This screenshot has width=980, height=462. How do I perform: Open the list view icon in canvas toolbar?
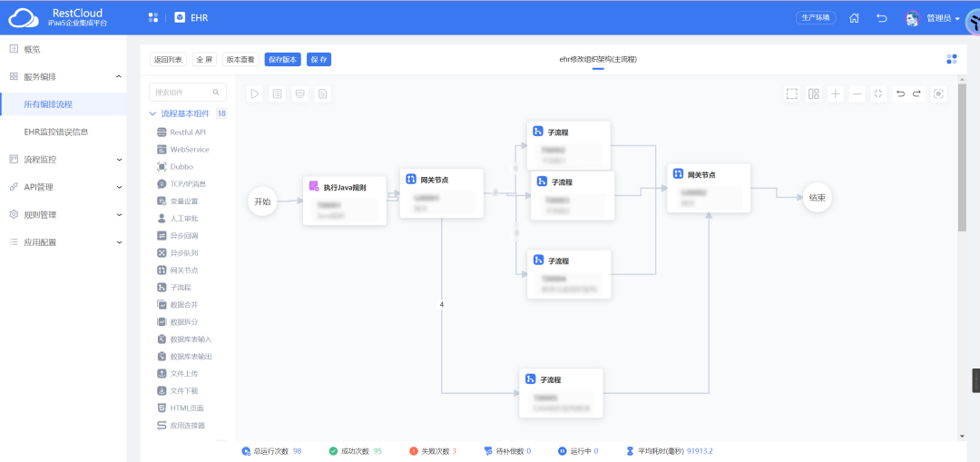278,93
